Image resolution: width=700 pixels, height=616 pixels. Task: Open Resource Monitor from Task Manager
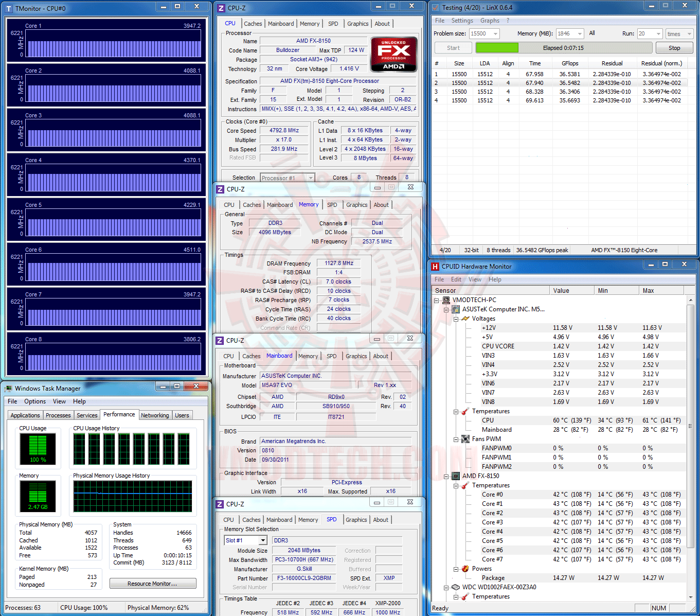[x=153, y=584]
